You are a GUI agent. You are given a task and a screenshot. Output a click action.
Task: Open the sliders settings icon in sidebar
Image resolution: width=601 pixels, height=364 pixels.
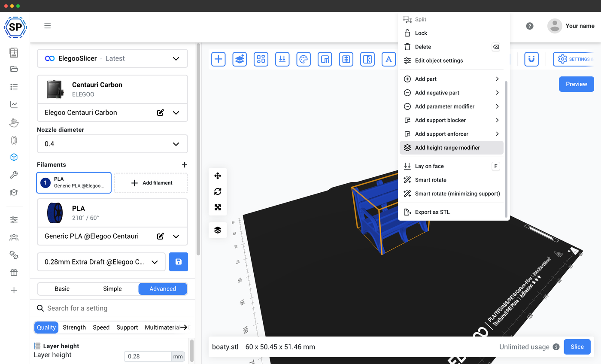click(x=14, y=220)
